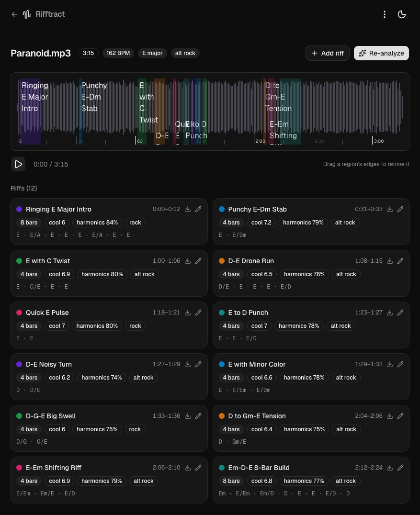The image size is (420, 515).
Task: Click orange color dot of D-E Drone Run
Action: pos(222,261)
